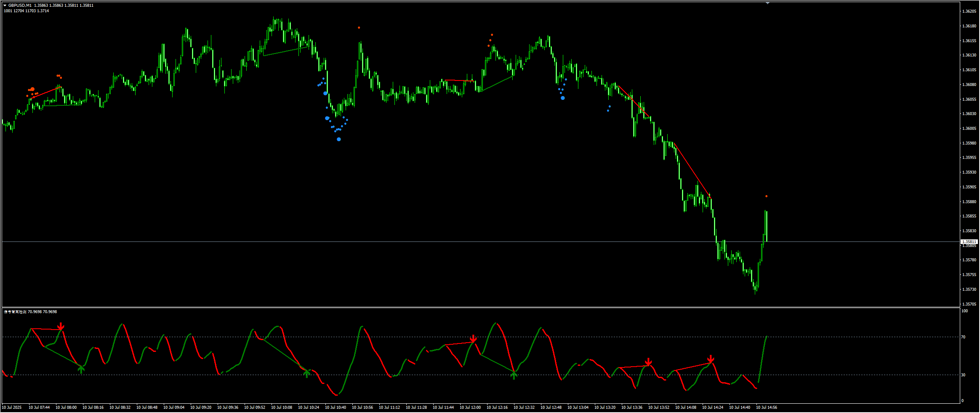Viewport: 980px width, 413px height.
Task: Click the current price label 1.35811
Action: 969,242
